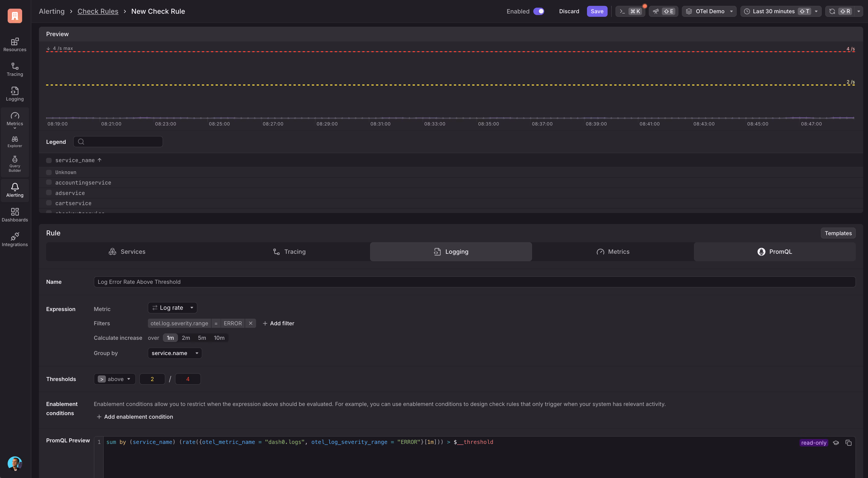Screen dimensions: 868x478
Task: Copy the PromQL preview query
Action: pos(848,443)
